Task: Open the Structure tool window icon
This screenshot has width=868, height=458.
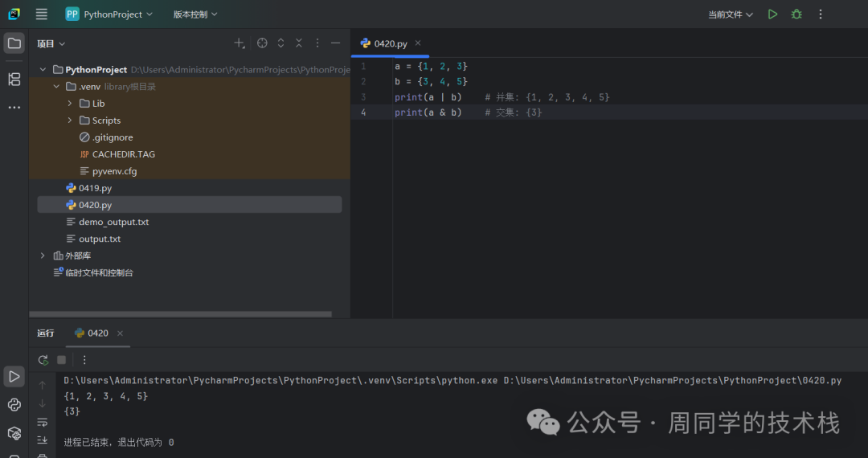Action: click(x=14, y=79)
